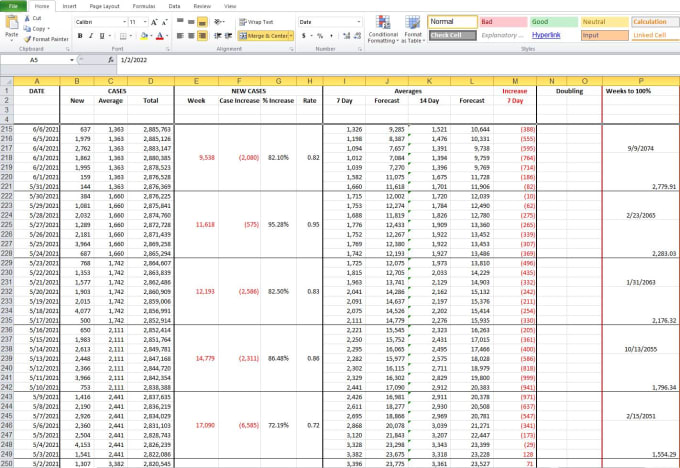Apply the Bad cell style
Screen dimensions: 680x468
tap(503, 22)
